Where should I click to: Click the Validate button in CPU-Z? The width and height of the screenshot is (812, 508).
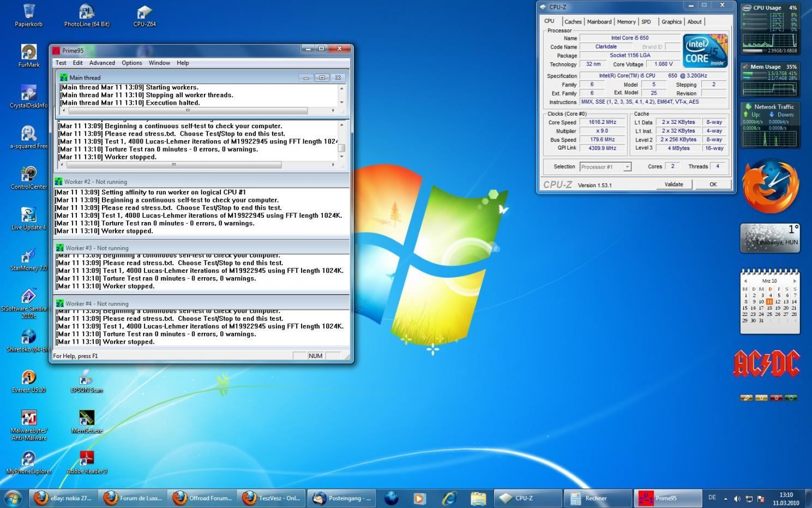coord(673,184)
